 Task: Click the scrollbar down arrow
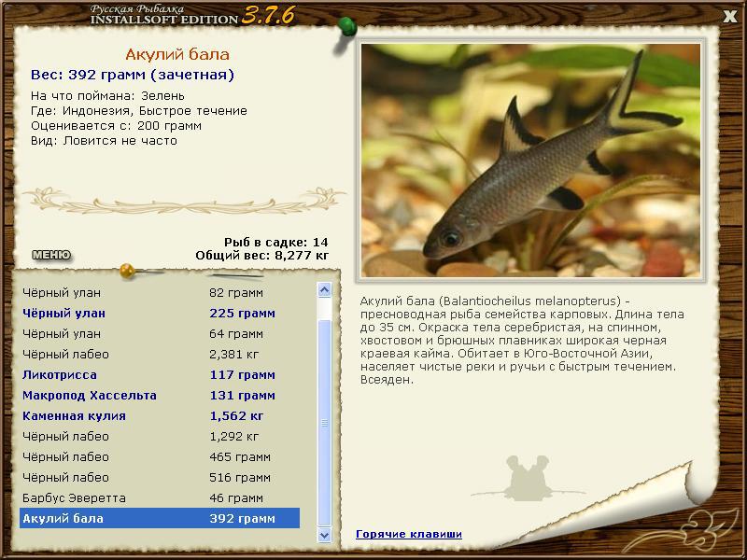(324, 535)
